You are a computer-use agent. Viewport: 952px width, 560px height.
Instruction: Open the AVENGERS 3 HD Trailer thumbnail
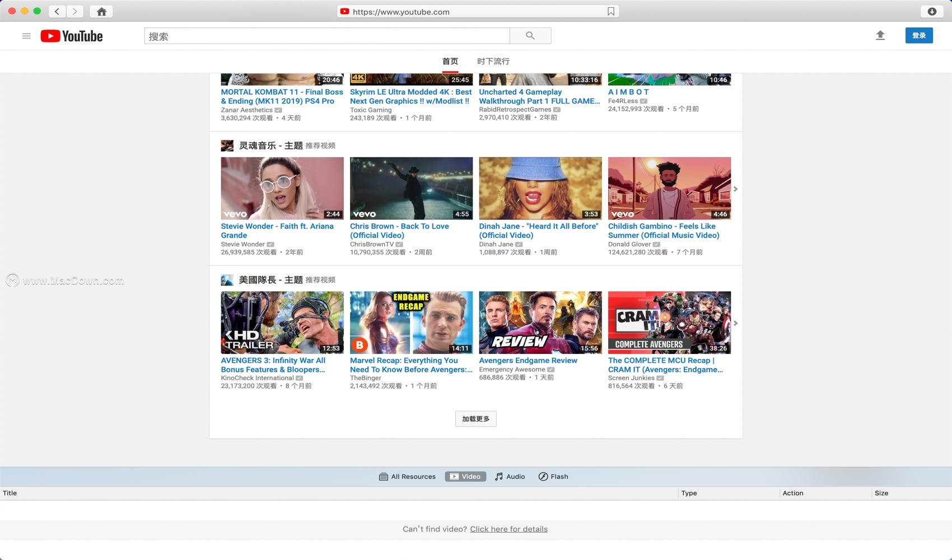coord(282,323)
